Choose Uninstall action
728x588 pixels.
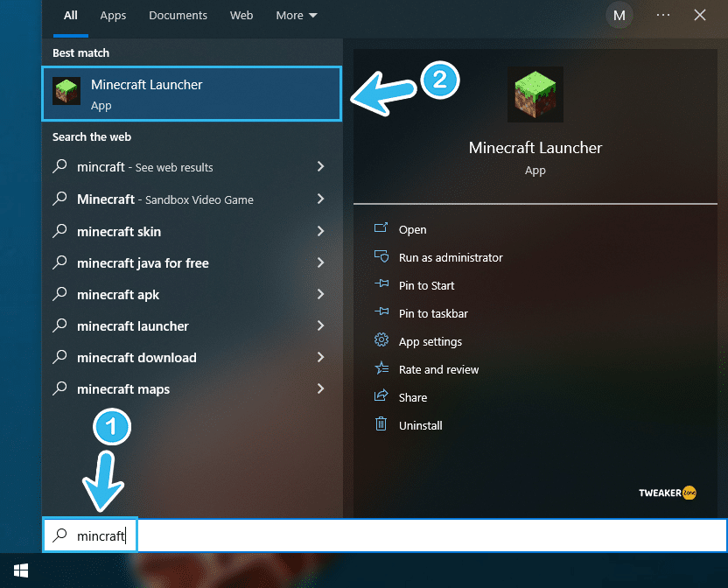[420, 425]
